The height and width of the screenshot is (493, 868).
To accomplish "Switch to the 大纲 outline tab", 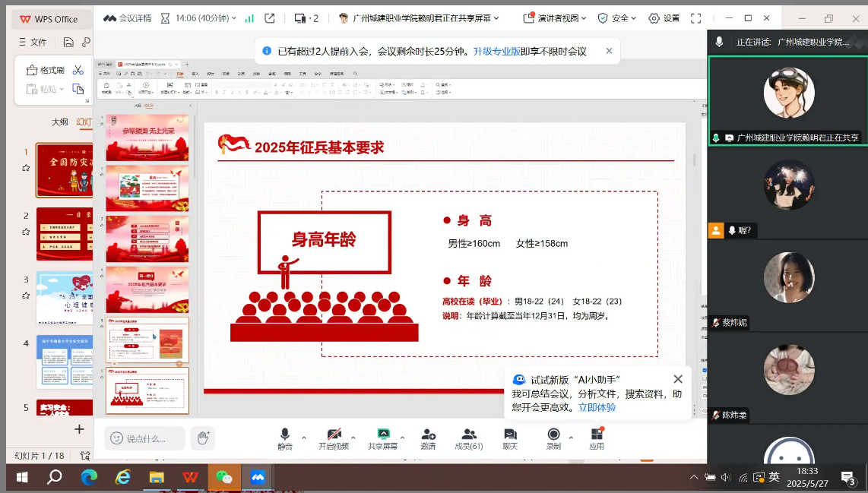I will point(59,122).
